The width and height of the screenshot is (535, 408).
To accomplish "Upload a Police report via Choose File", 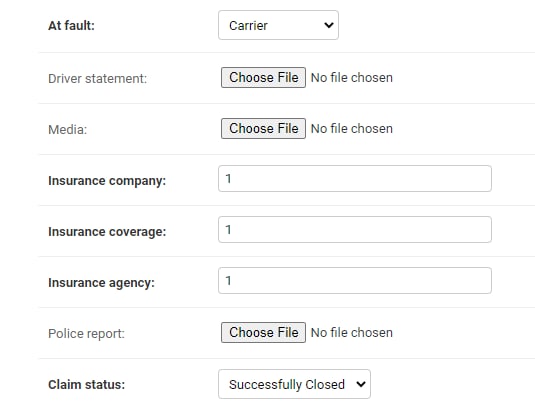I will click(x=263, y=333).
